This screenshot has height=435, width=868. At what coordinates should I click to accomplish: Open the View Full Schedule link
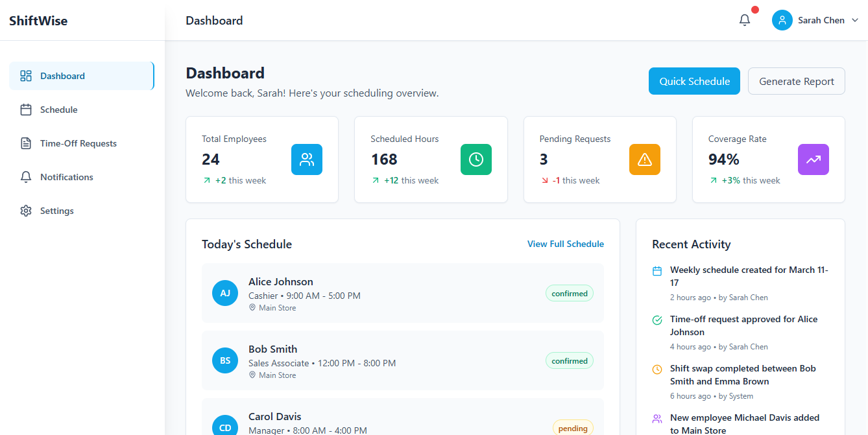[566, 244]
